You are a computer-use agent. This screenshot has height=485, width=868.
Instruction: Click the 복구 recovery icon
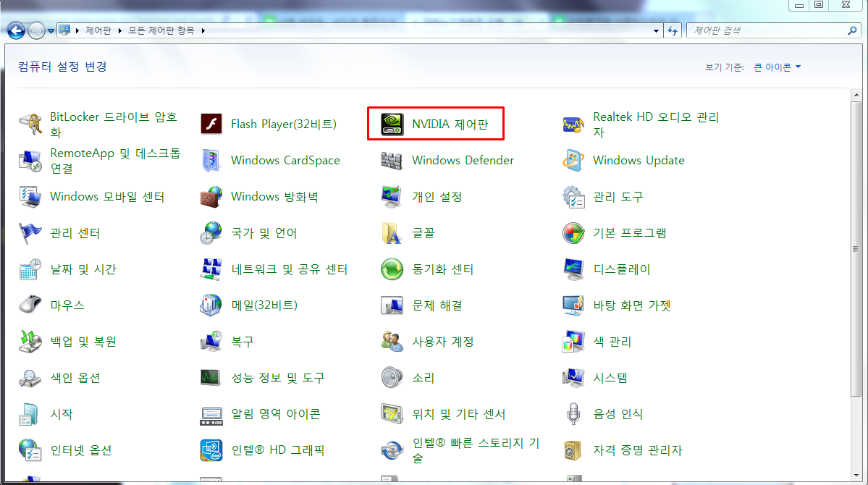click(211, 342)
